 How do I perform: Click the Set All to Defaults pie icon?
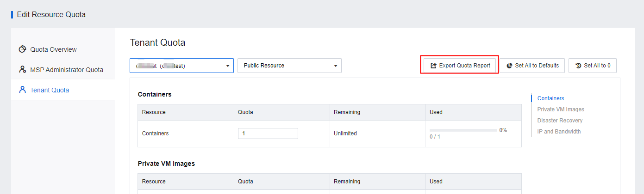pos(509,66)
